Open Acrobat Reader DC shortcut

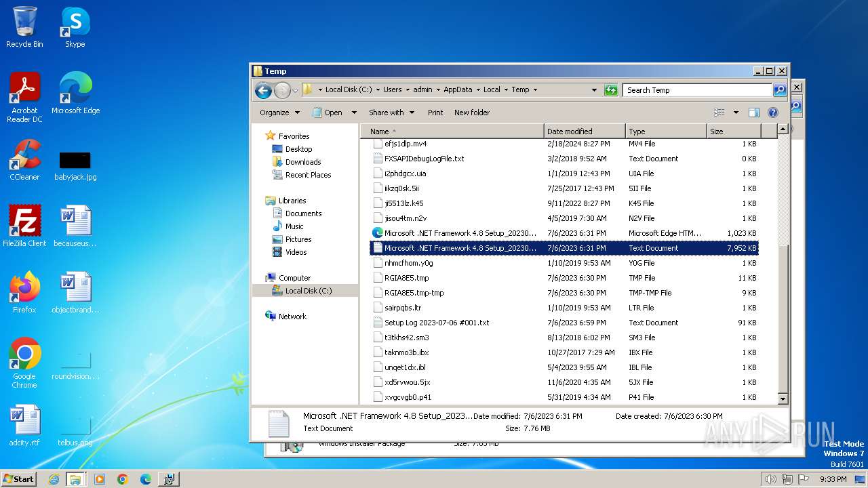[24, 97]
